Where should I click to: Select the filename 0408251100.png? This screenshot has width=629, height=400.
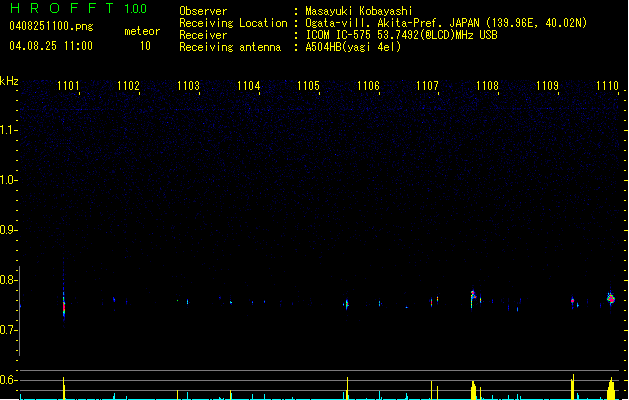51,26
